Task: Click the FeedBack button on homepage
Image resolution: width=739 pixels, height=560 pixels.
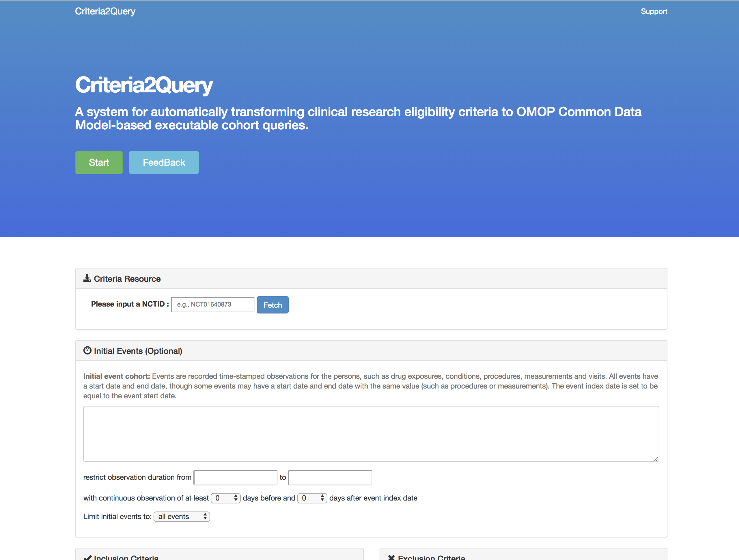Action: click(x=163, y=162)
